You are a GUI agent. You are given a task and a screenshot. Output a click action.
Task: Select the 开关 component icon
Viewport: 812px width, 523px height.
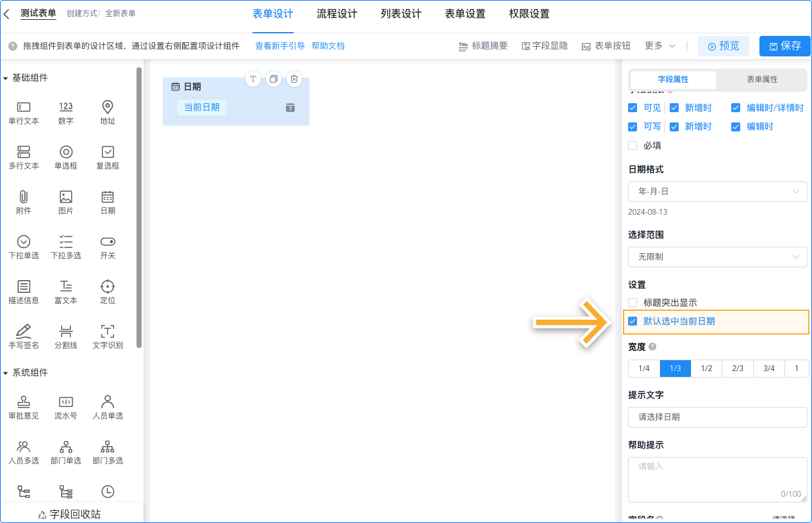point(107,246)
